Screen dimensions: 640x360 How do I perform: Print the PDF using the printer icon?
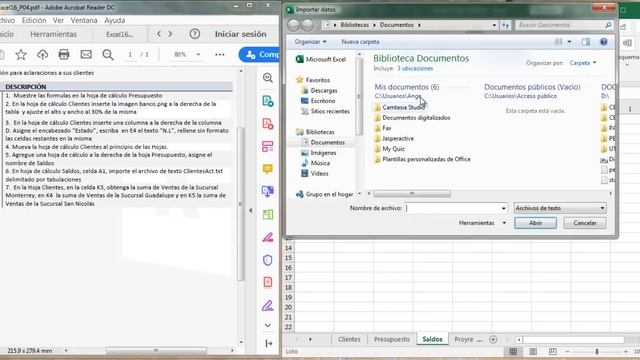tap(64, 54)
